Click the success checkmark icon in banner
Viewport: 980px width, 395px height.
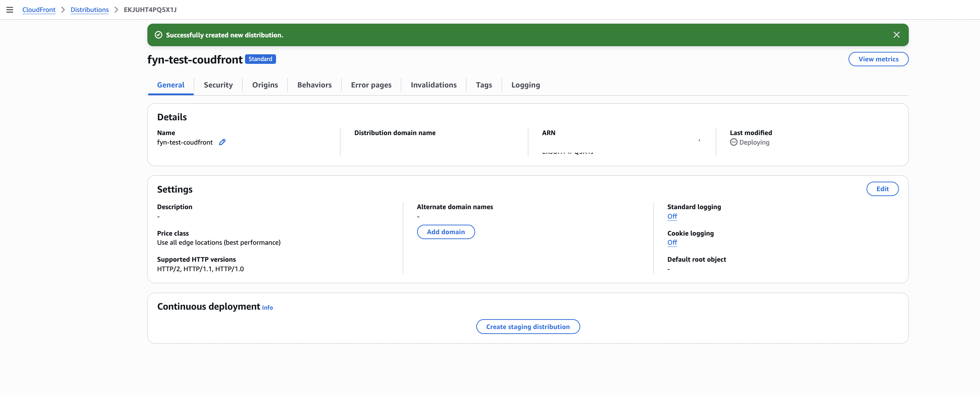pyautogui.click(x=158, y=35)
